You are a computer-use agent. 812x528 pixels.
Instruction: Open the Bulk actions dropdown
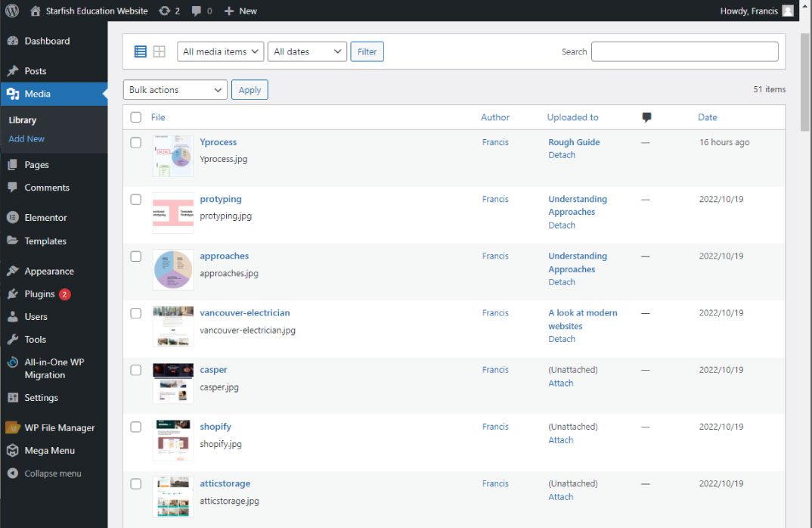tap(175, 90)
